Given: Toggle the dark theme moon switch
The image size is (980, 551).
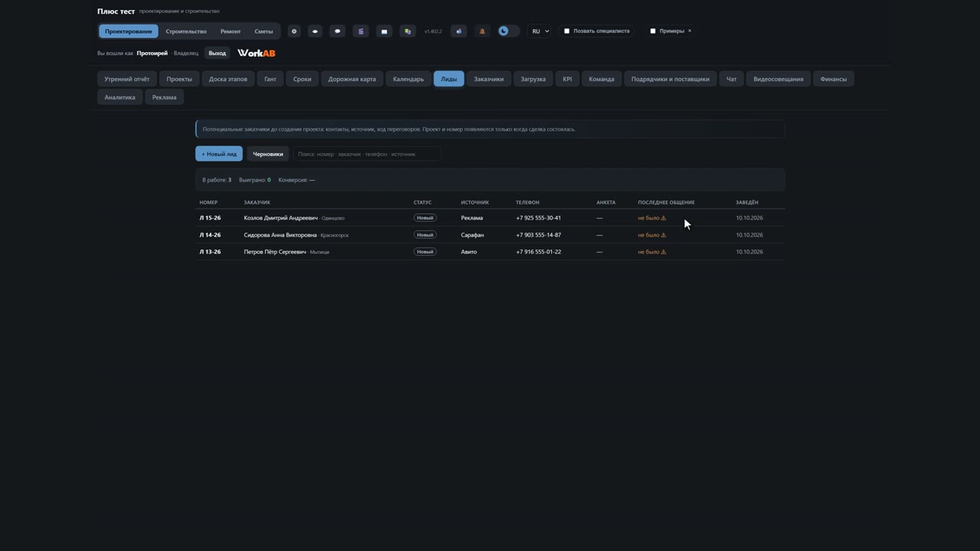Looking at the screenshot, I should click(508, 31).
